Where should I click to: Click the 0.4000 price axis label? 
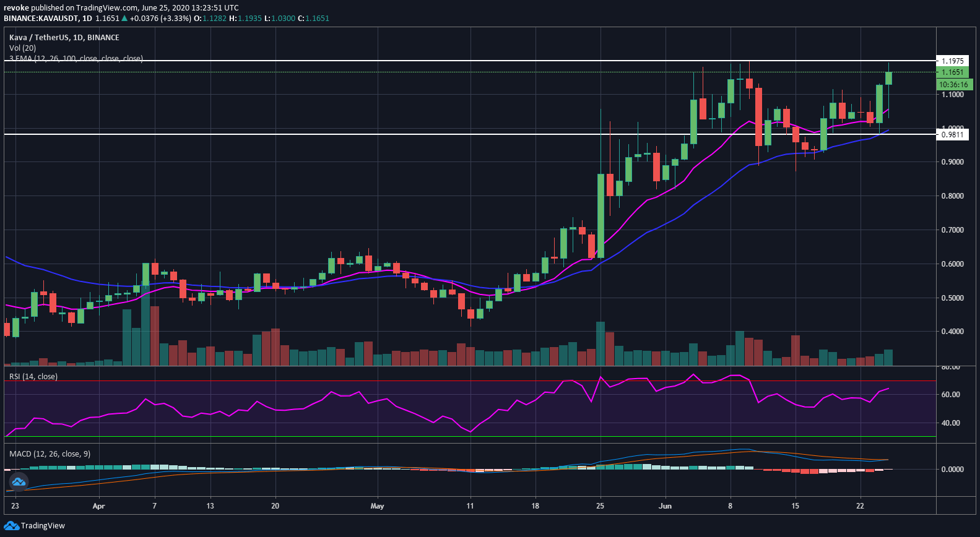[x=953, y=332]
